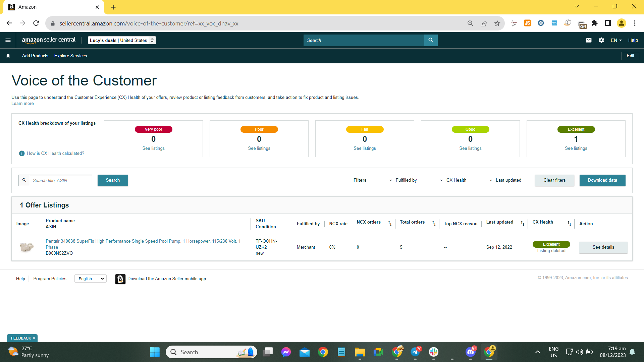Screen dimensions: 644x362
Task: Expand the Last updated filter
Action: (x=505, y=180)
